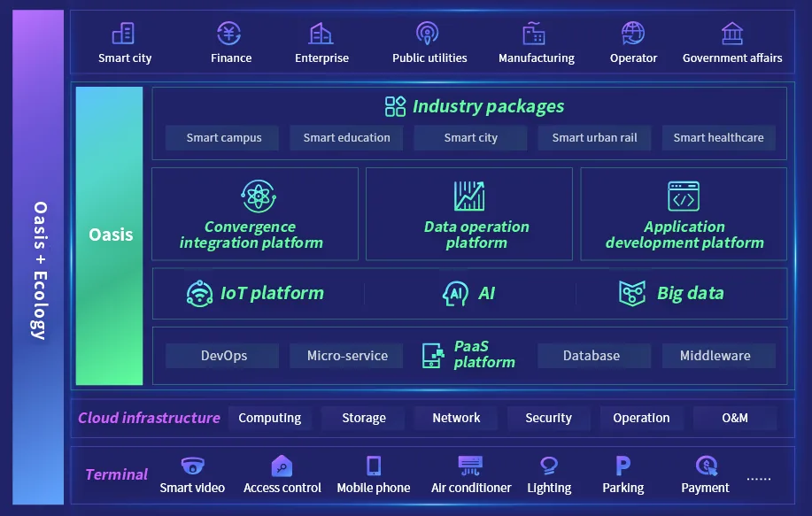812x516 pixels.
Task: Select the Smart education package
Action: [x=346, y=138]
